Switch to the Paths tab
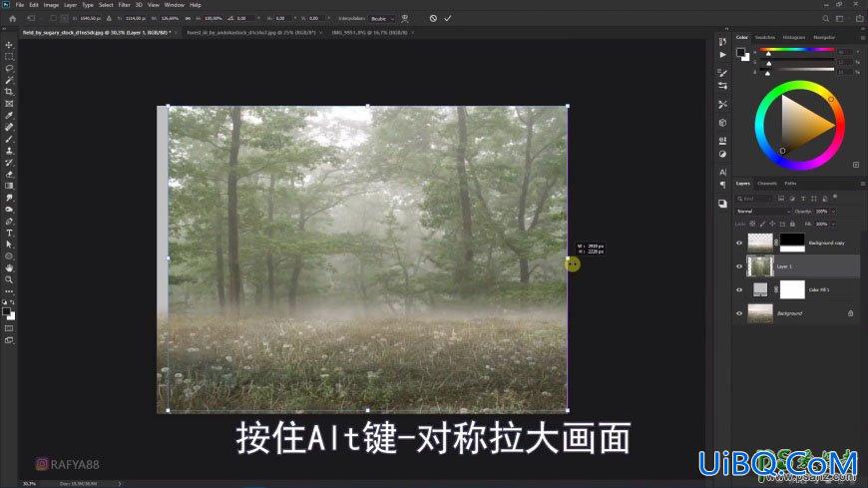This screenshot has width=868, height=488. point(790,184)
